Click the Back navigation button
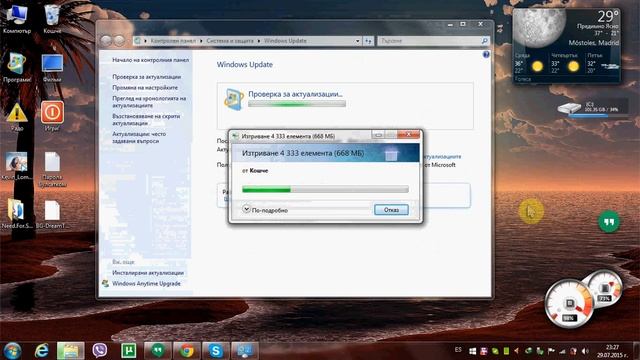Image resolution: width=640 pixels, height=360 pixels. 107,40
